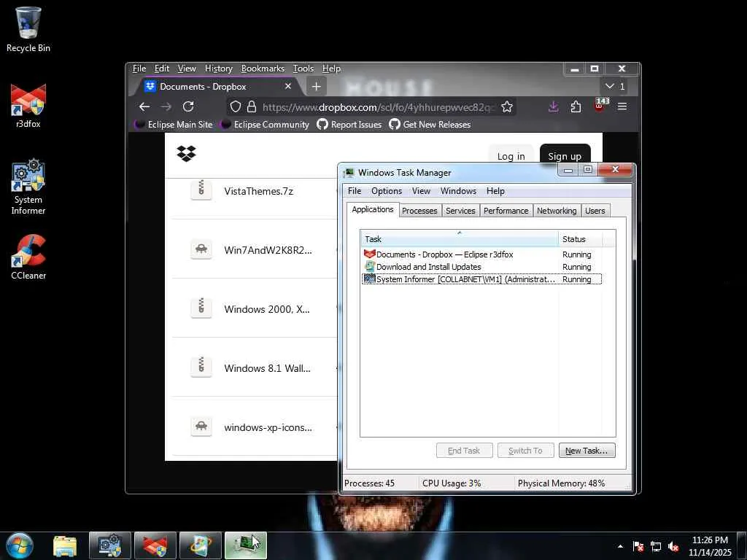Launch the CCleaner desktop shortcut
The image size is (747, 560).
click(28, 257)
